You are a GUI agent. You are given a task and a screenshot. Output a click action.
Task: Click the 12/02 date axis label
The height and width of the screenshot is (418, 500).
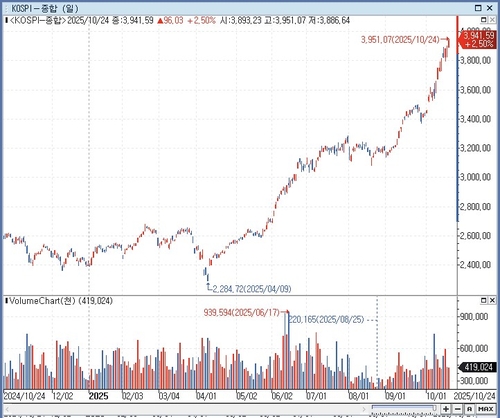(63, 396)
